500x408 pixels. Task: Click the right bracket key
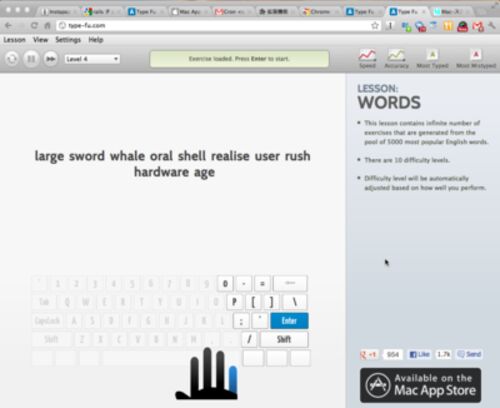click(x=272, y=302)
